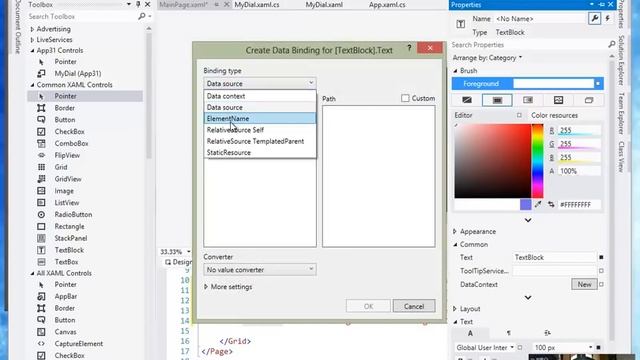Click the Foreground brush color swatch
The width and height of the screenshot is (640, 360).
[x=553, y=84]
